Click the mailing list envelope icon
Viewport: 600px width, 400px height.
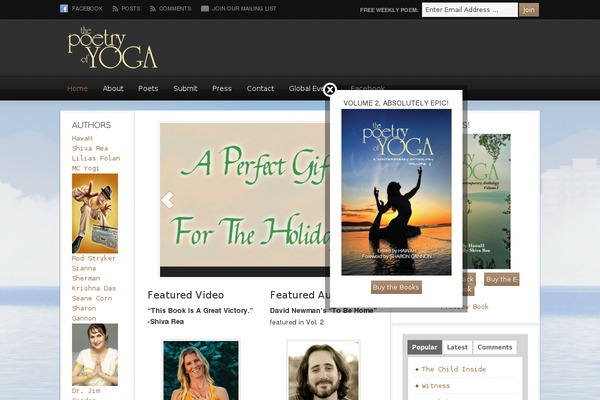(205, 8)
